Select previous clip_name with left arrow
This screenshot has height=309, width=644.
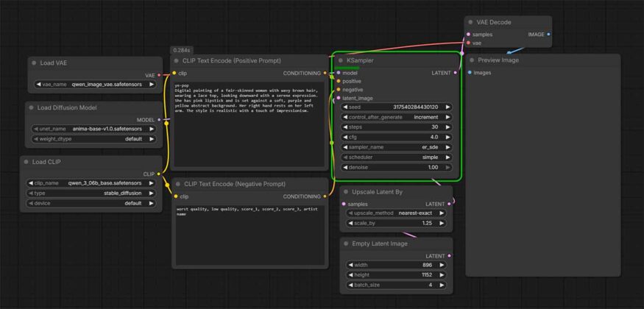pyautogui.click(x=31, y=183)
